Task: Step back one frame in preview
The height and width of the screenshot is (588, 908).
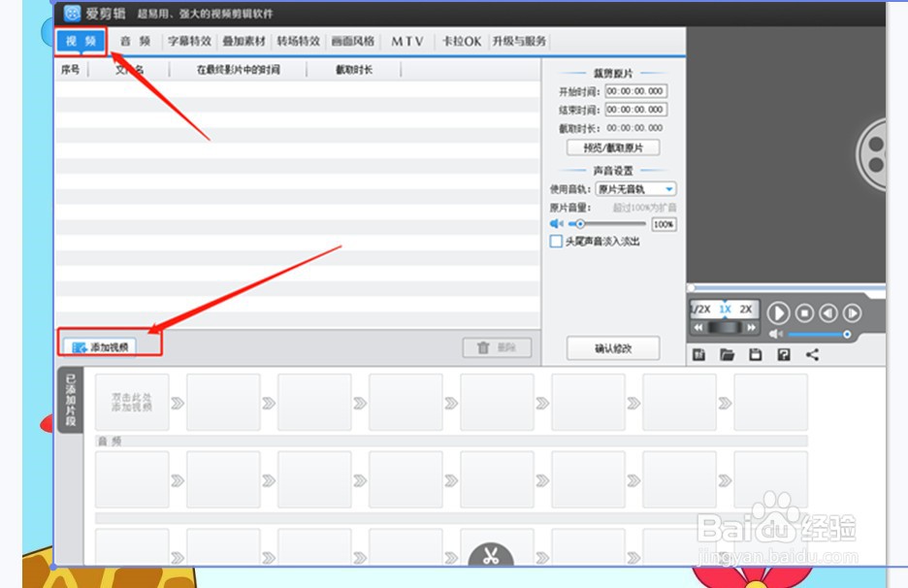Action: pyautogui.click(x=828, y=313)
